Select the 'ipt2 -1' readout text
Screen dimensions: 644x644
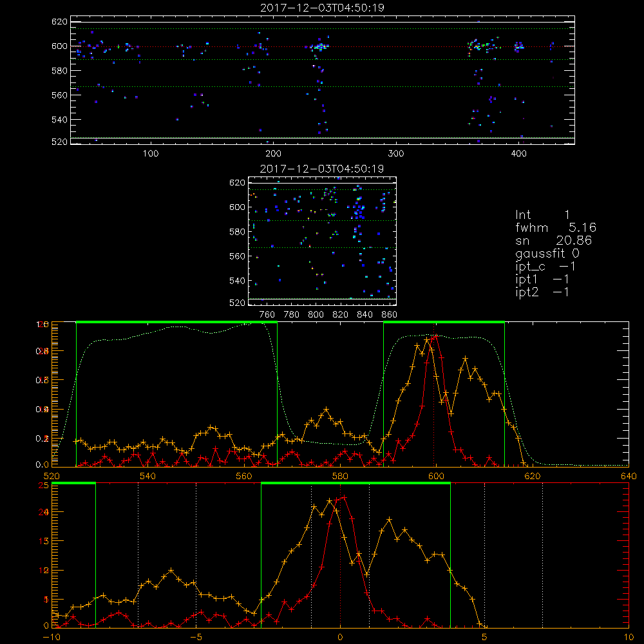coord(542,292)
